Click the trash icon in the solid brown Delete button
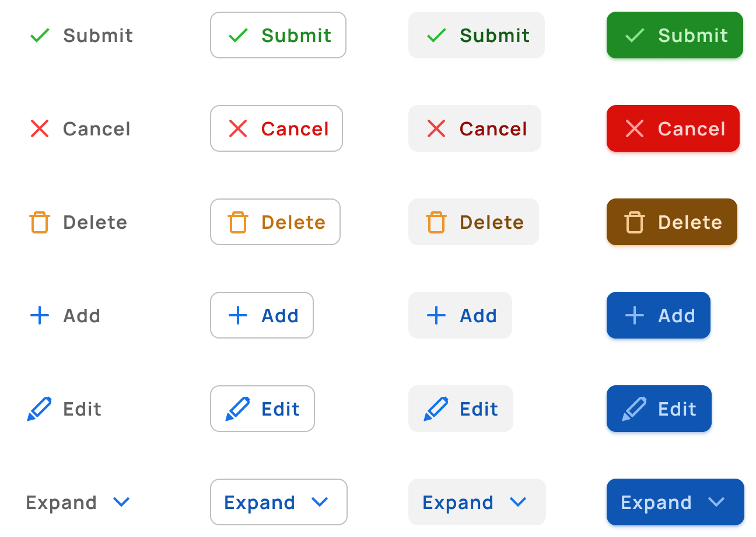Screen dimensions: 756x537 click(635, 222)
